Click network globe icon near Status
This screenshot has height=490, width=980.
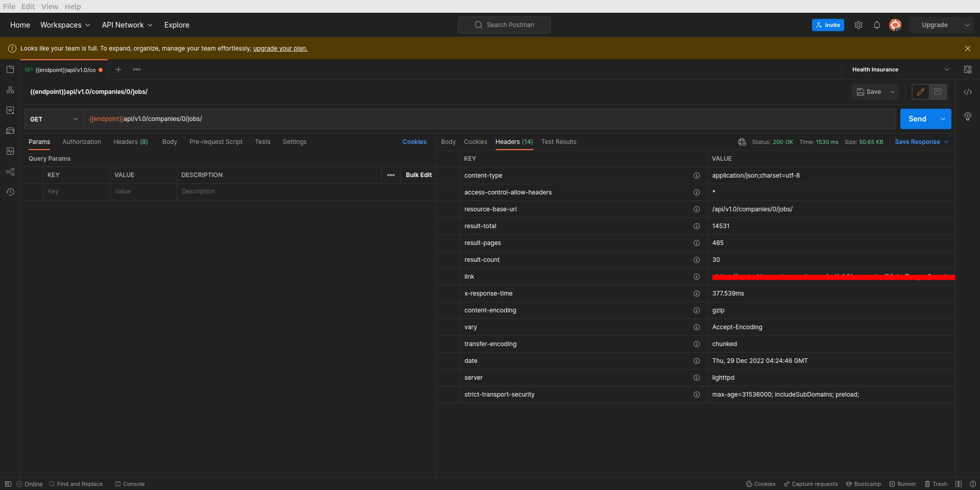742,142
